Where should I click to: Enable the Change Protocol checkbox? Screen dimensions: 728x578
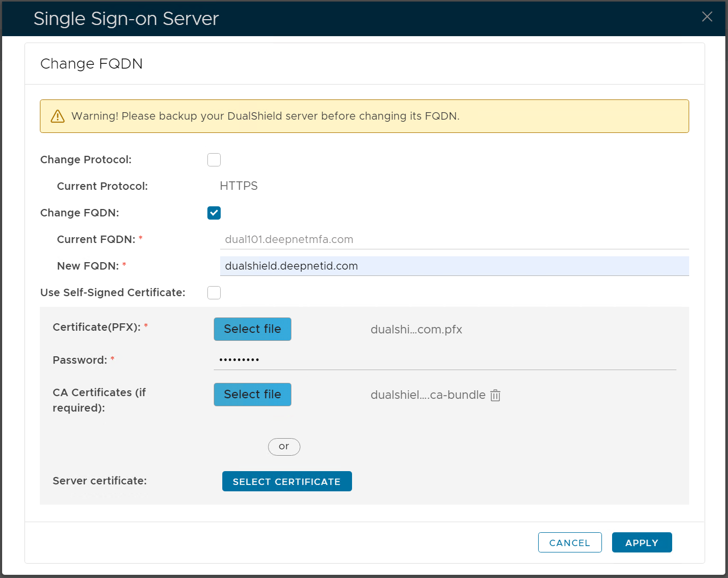[x=214, y=160]
